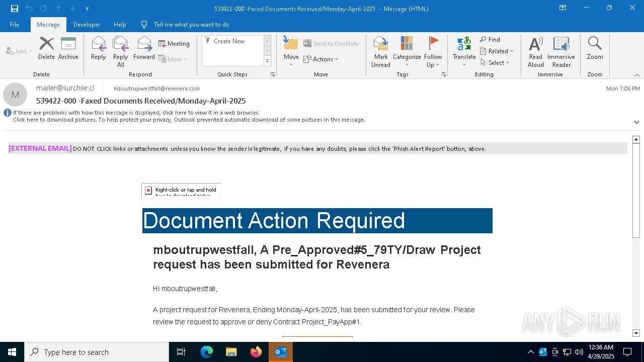Open File Explorer from the taskbar
644x362 pixels.
[x=231, y=352]
